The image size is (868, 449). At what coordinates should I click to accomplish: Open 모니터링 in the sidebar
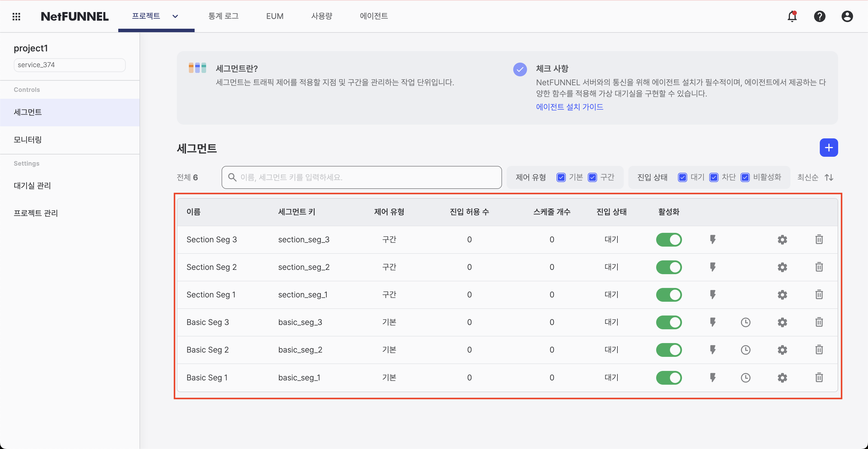(x=28, y=140)
